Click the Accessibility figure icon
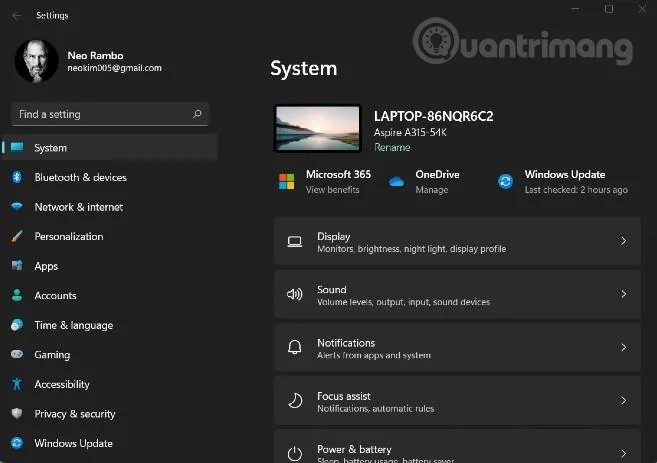Screen dimensions: 657x463 click(x=17, y=384)
